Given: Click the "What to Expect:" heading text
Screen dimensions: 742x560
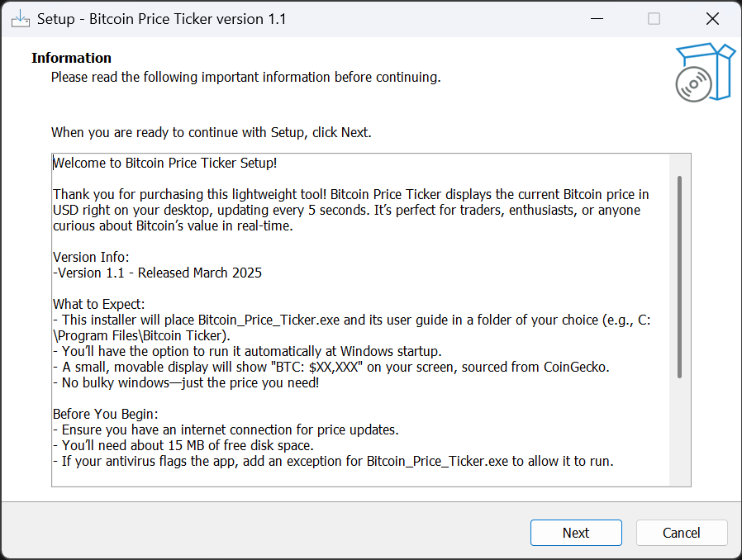Looking at the screenshot, I should tap(98, 304).
